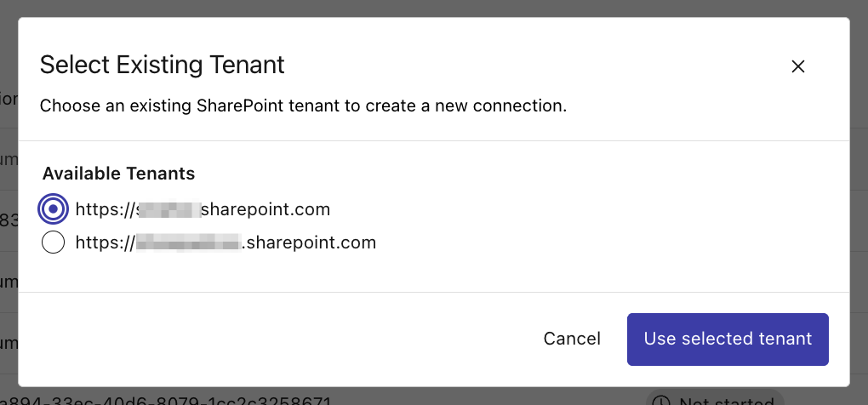Click the second tenant sharepoint.com URL label
This screenshot has height=405, width=868.
coord(226,242)
